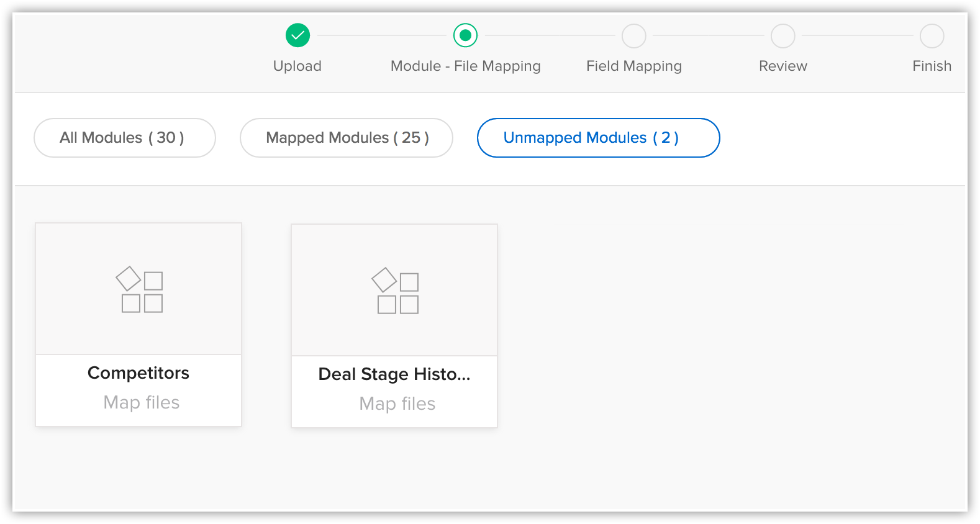The width and height of the screenshot is (980, 524).
Task: Go to the Upload step label
Action: coord(297,66)
